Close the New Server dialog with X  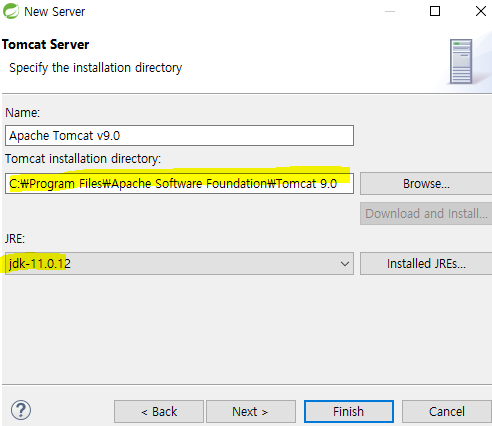pyautogui.click(x=481, y=11)
